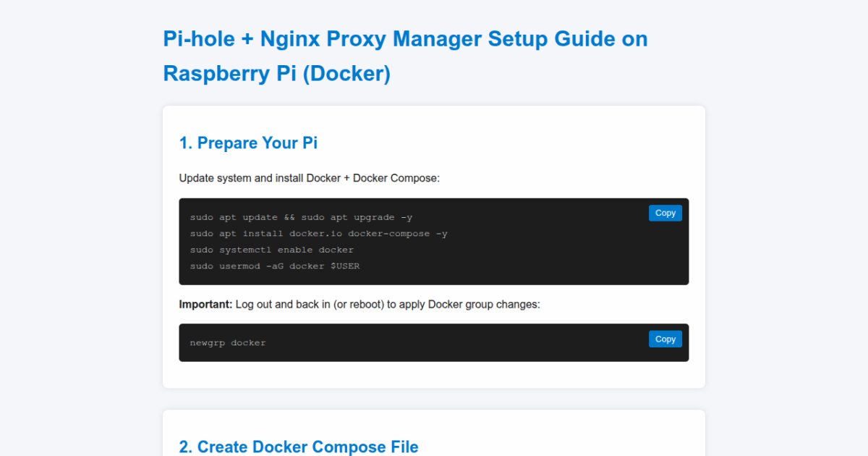Click the 'sudo apt install' command line
The width and height of the screenshot is (868, 456).
point(237,234)
